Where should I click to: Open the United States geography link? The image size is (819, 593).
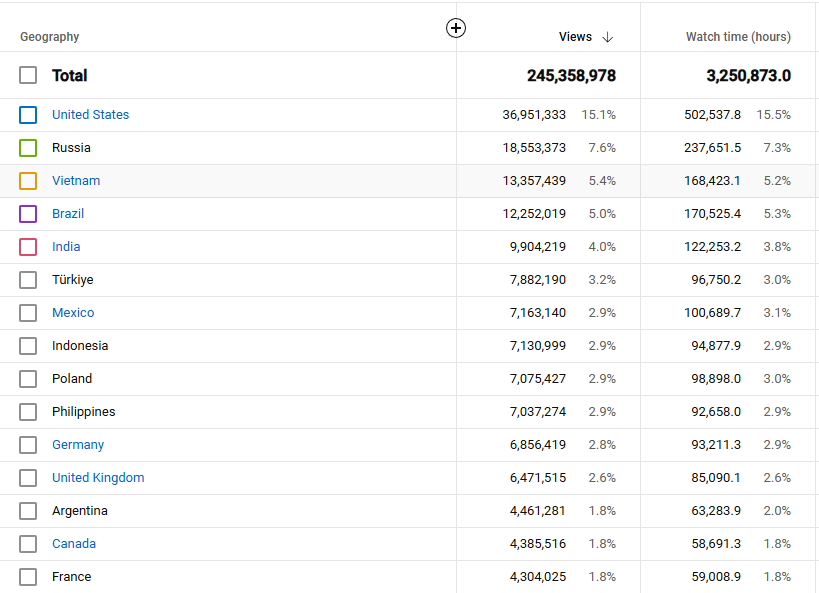coord(90,114)
